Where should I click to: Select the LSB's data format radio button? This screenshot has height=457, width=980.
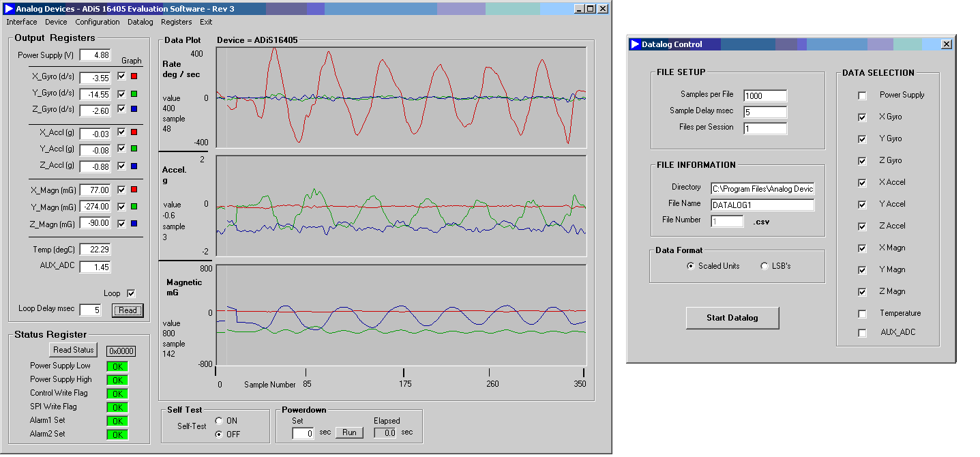tap(764, 266)
